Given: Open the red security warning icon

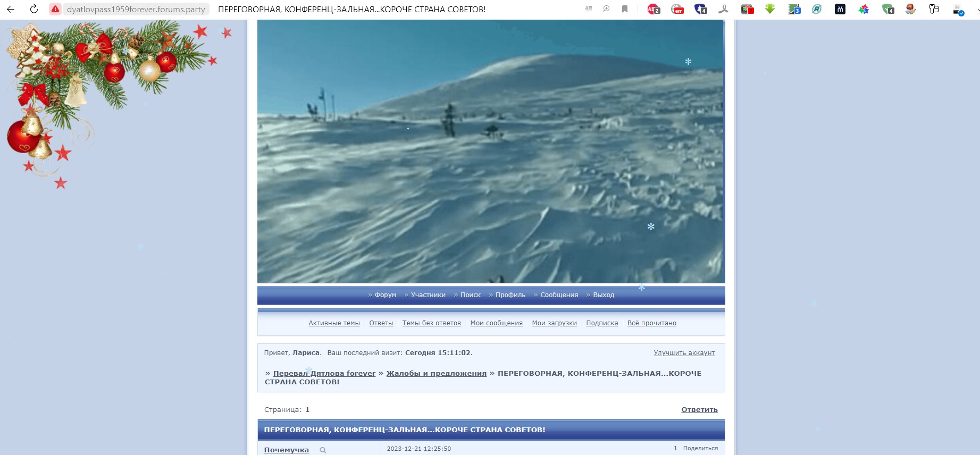Looking at the screenshot, I should tap(55, 9).
